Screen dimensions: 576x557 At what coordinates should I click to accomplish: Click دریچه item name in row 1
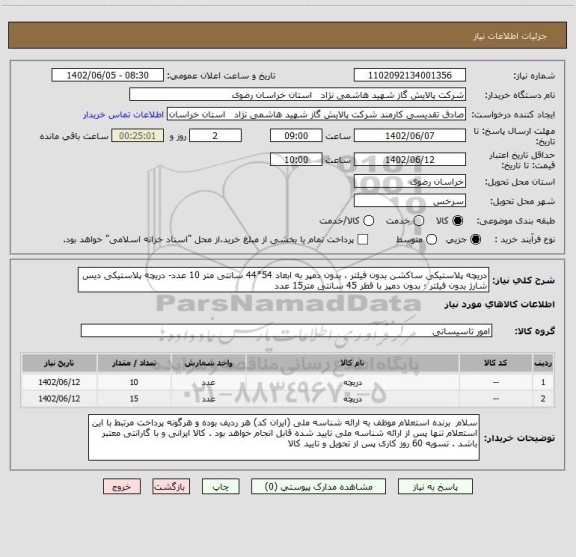[352, 382]
